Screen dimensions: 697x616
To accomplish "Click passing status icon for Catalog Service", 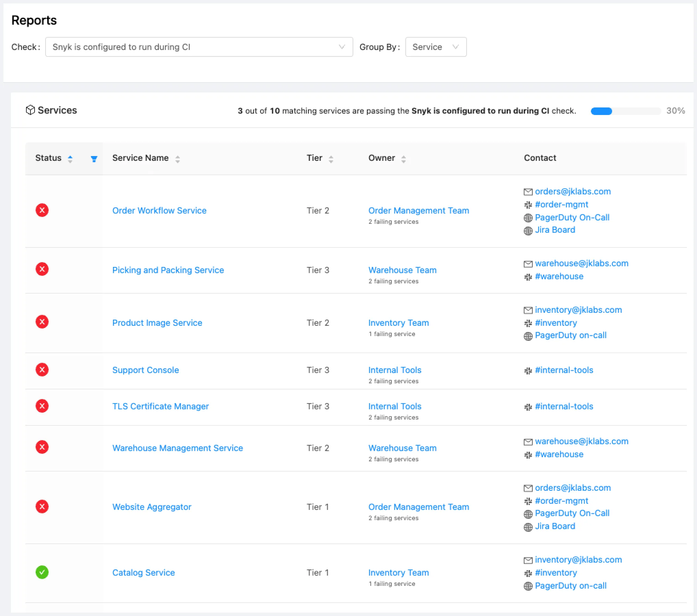I will pos(42,572).
